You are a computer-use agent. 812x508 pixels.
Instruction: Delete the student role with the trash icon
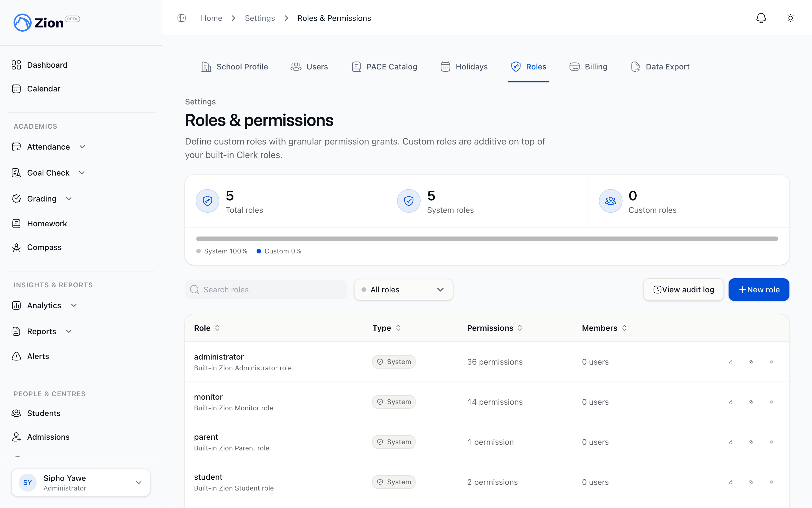[x=771, y=482]
